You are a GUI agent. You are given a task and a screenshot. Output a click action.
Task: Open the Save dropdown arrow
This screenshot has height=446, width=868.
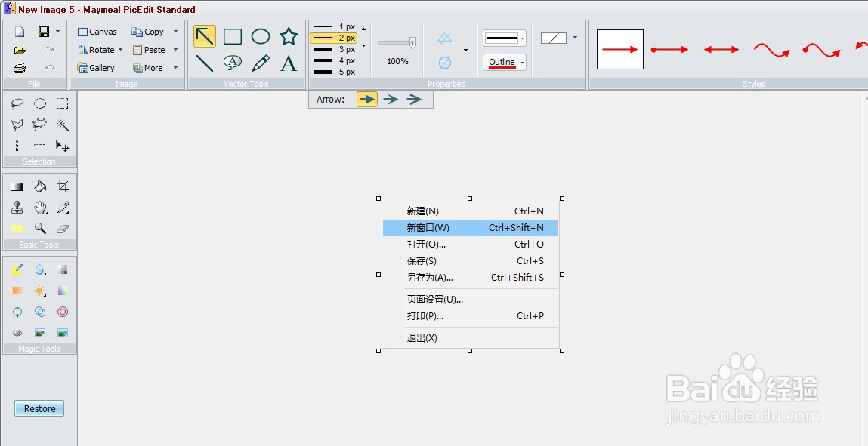point(57,32)
